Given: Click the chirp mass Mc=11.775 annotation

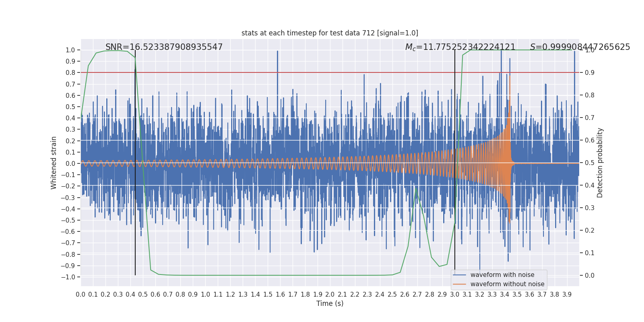Looking at the screenshot, I should coord(460,47).
